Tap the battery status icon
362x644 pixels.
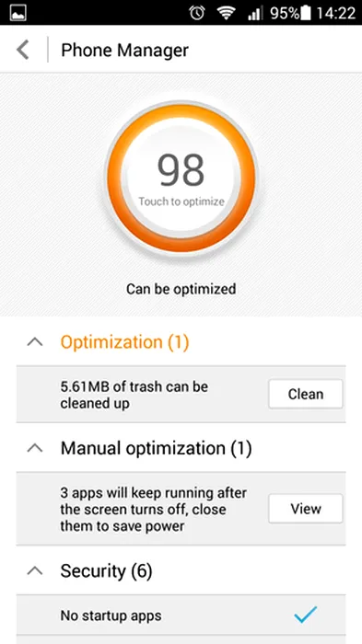tap(306, 13)
